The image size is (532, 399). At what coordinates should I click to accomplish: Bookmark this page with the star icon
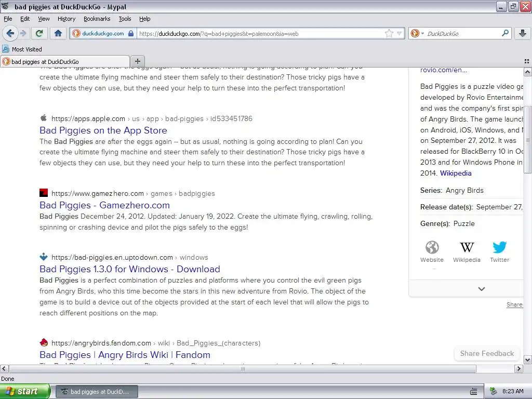coord(389,33)
